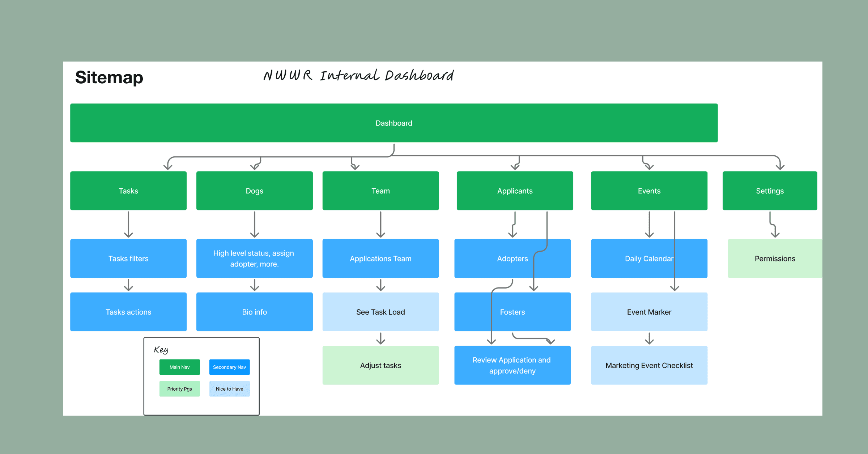The width and height of the screenshot is (868, 454).
Task: Select the Sitemap heading text
Action: coord(109,77)
